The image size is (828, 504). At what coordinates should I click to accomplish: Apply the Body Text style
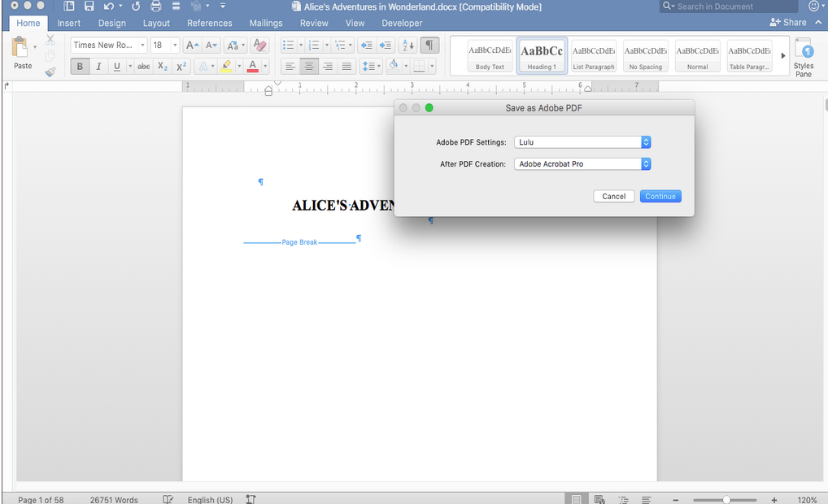pos(490,55)
